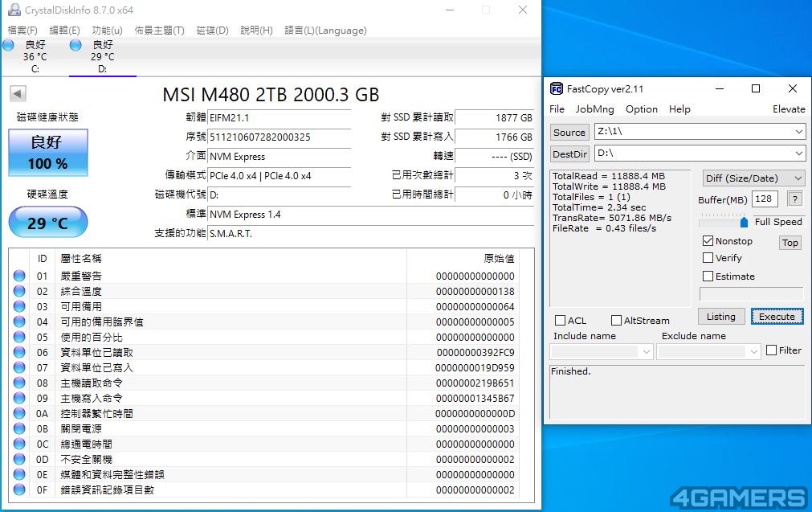812x512 pixels.
Task: Click the buffer help question mark button
Action: click(x=795, y=199)
